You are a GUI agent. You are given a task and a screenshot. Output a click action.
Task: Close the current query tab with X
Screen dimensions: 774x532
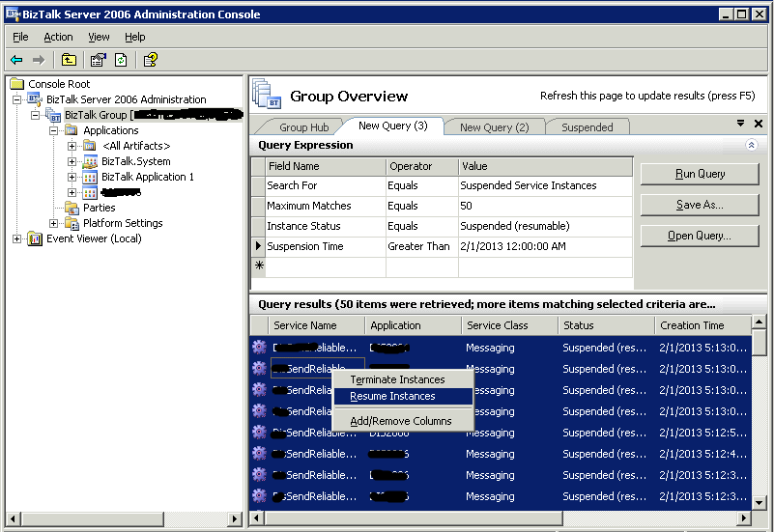pyautogui.click(x=759, y=124)
